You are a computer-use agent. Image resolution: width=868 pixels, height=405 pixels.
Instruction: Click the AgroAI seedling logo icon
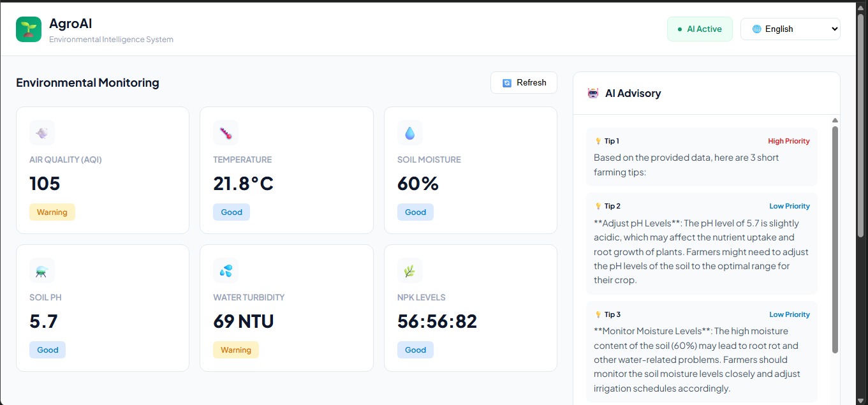29,29
